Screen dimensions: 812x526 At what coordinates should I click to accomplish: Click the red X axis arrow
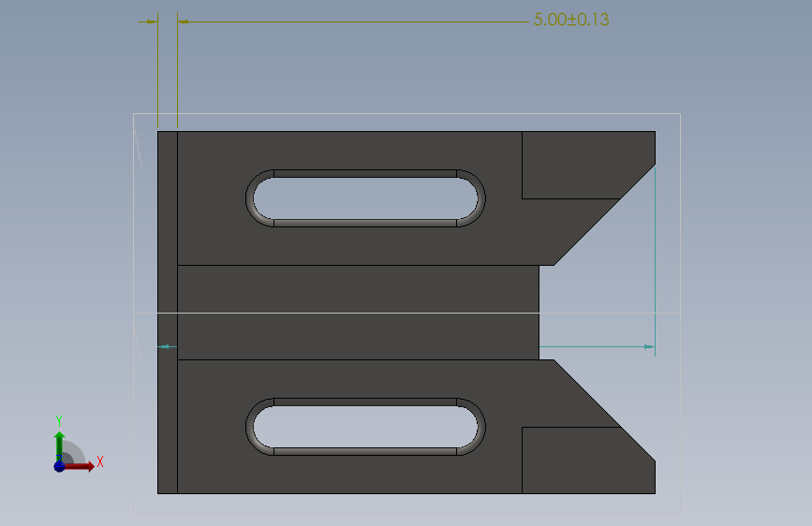tap(81, 466)
